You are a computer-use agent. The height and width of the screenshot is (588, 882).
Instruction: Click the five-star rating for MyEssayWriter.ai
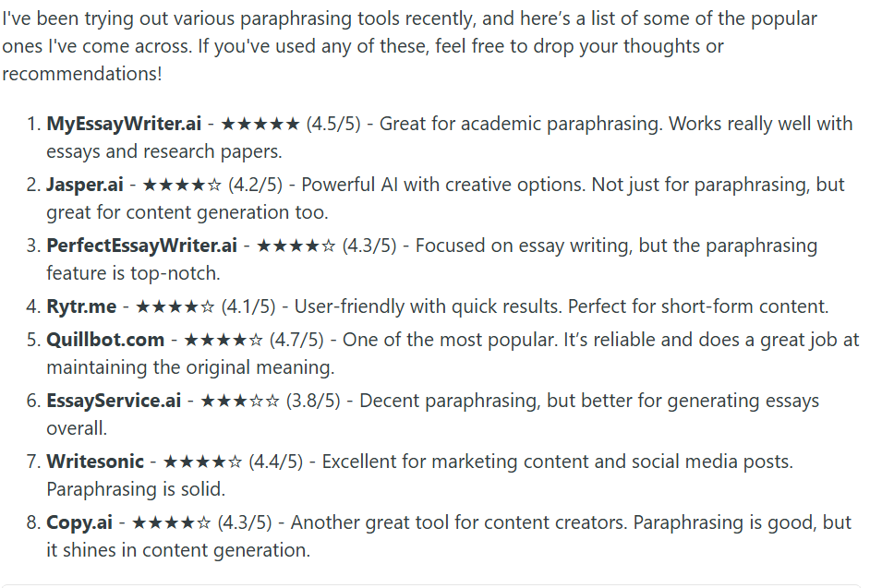pos(260,124)
